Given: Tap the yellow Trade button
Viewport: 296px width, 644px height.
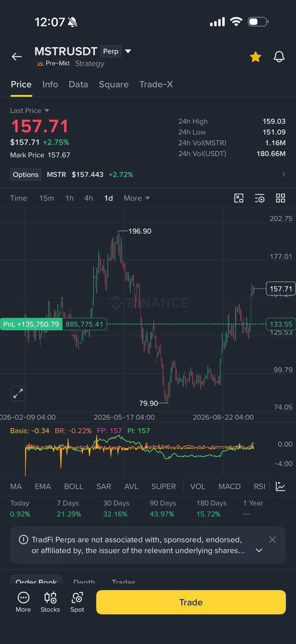Looking at the screenshot, I should pyautogui.click(x=191, y=602).
